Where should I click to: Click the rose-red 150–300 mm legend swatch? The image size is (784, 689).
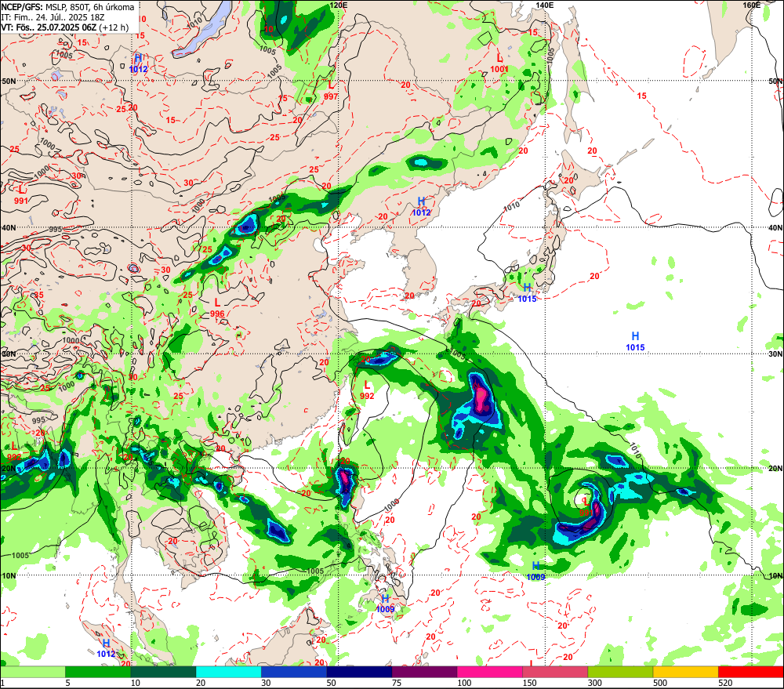point(555,672)
